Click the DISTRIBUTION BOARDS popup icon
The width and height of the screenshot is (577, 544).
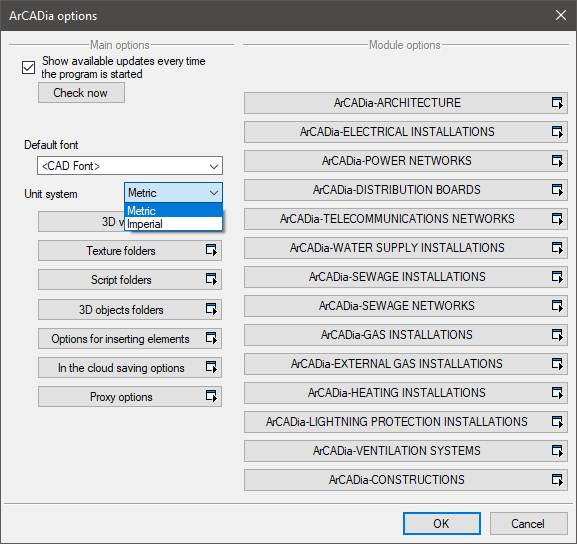point(557,190)
